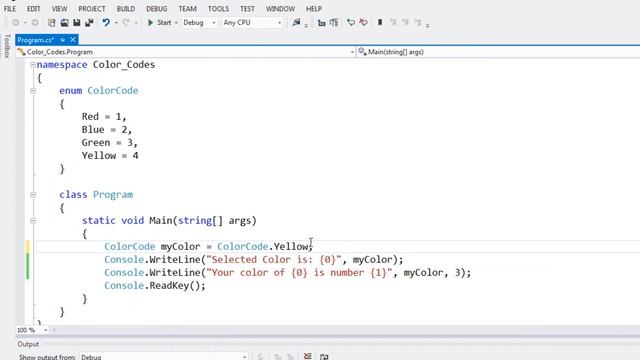Open the Undo history dropdown arrow

pyautogui.click(x=116, y=23)
